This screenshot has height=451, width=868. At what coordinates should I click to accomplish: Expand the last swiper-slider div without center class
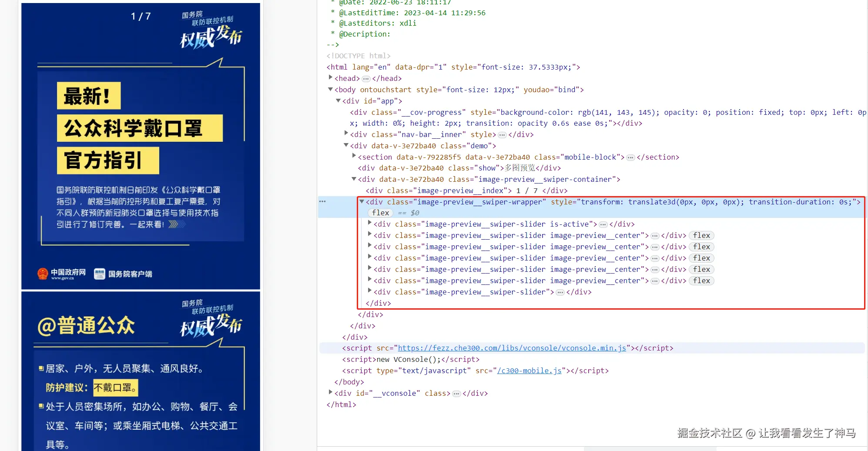point(370,291)
